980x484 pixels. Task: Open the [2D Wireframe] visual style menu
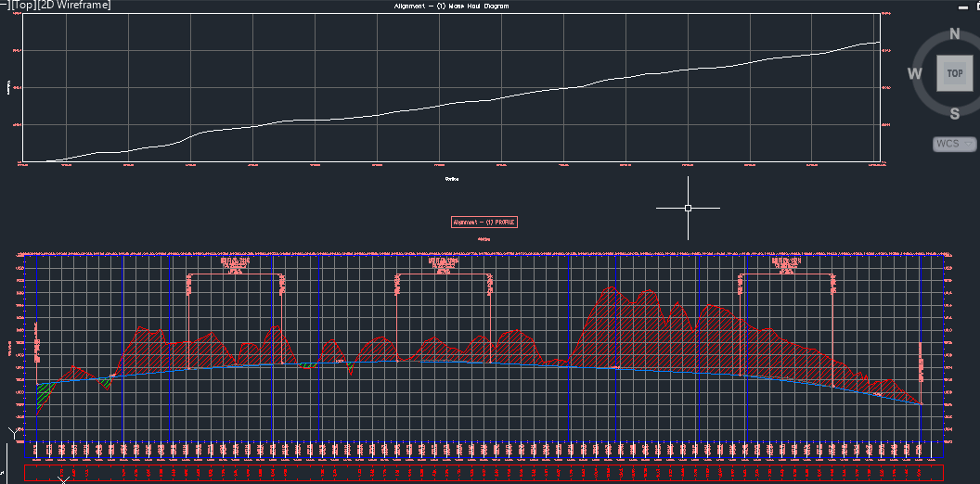[76, 6]
